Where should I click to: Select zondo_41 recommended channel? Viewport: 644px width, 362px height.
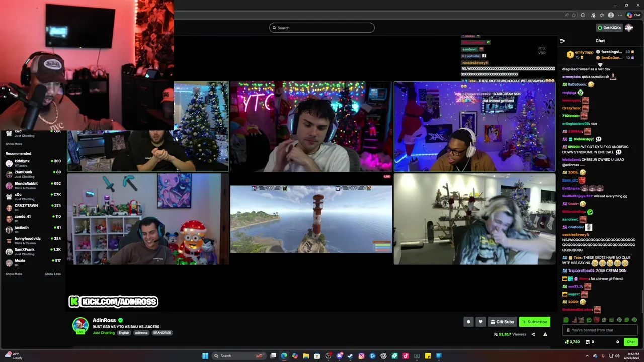pos(33,218)
